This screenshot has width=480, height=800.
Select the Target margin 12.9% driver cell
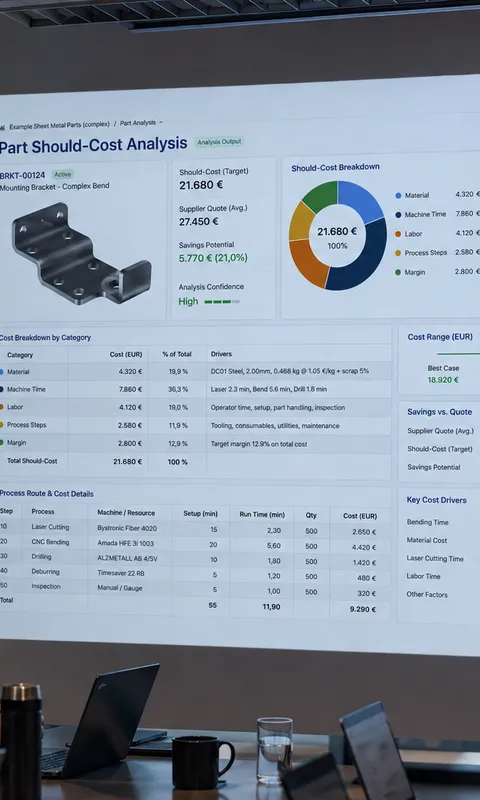pyautogui.click(x=259, y=444)
